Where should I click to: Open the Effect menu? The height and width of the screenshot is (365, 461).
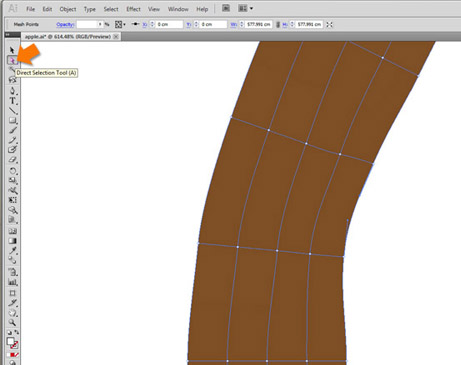(133, 9)
